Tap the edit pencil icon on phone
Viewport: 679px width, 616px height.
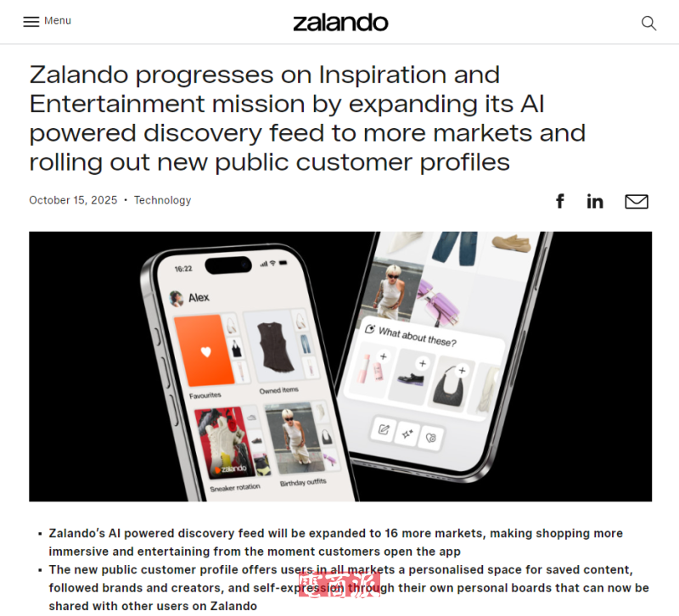tap(384, 429)
